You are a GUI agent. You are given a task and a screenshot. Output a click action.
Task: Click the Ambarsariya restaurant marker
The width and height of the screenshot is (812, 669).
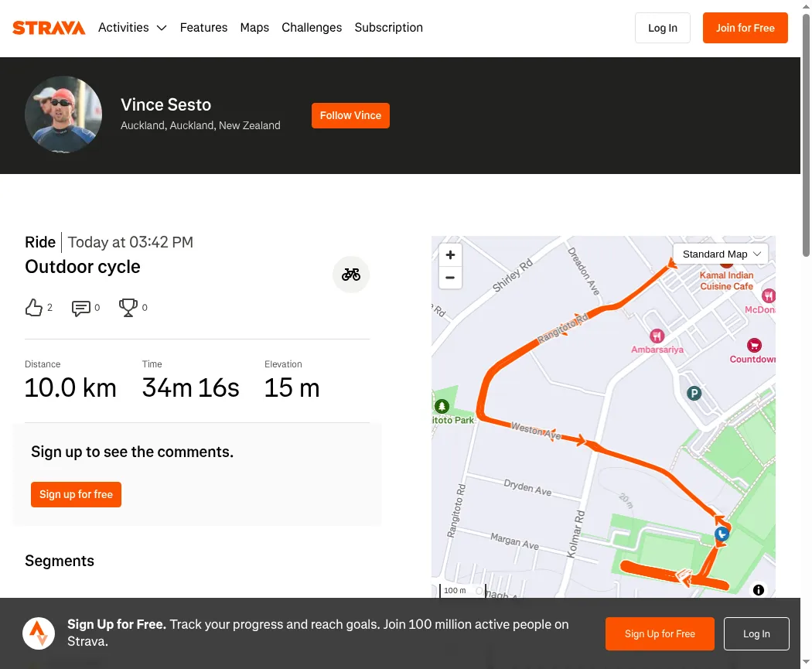click(657, 336)
